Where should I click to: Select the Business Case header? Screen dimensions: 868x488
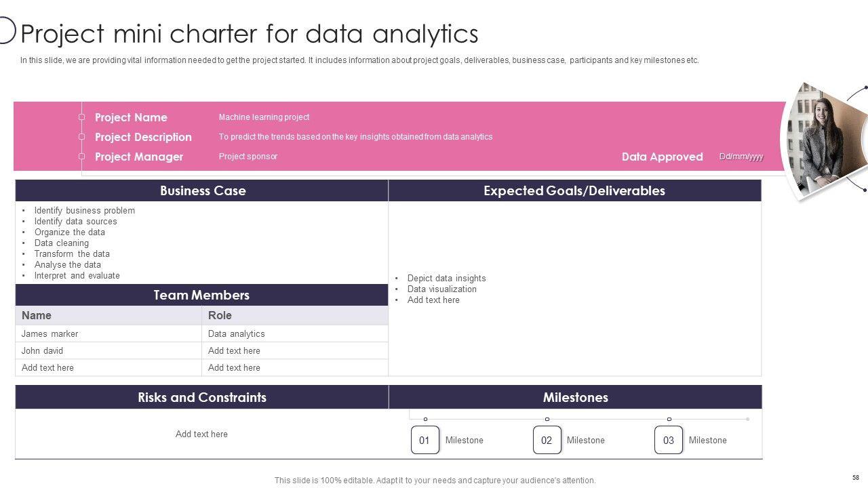(x=202, y=190)
